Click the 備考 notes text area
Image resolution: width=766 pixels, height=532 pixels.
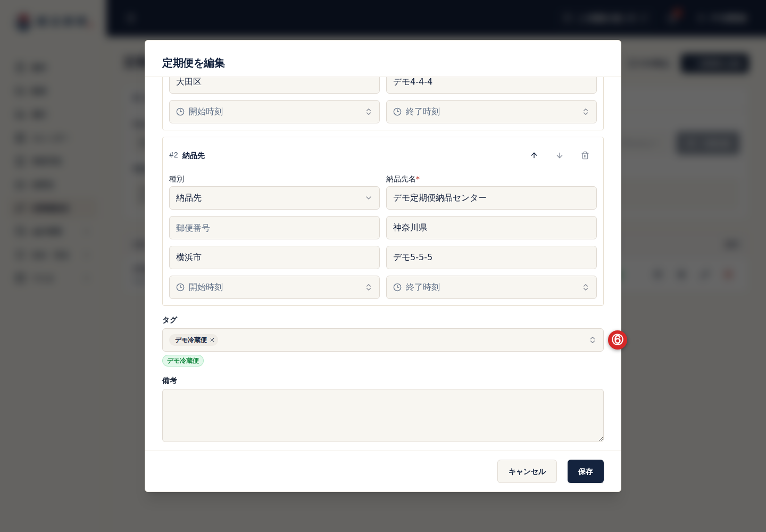[x=383, y=415]
